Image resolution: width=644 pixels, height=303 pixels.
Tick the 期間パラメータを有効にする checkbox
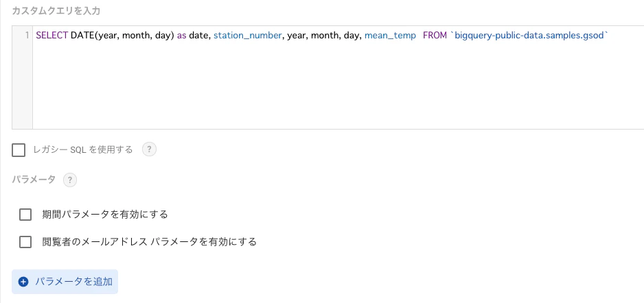(x=25, y=215)
